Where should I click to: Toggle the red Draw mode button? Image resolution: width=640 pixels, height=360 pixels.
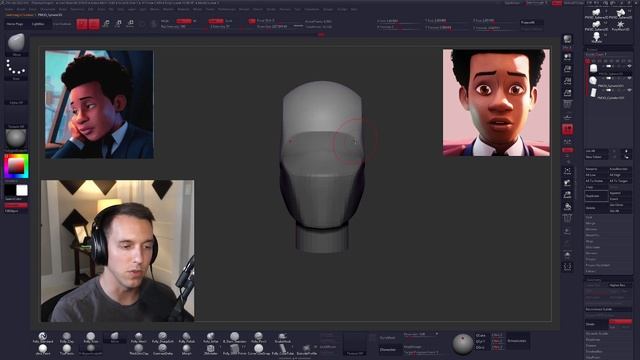pyautogui.click(x=94, y=24)
